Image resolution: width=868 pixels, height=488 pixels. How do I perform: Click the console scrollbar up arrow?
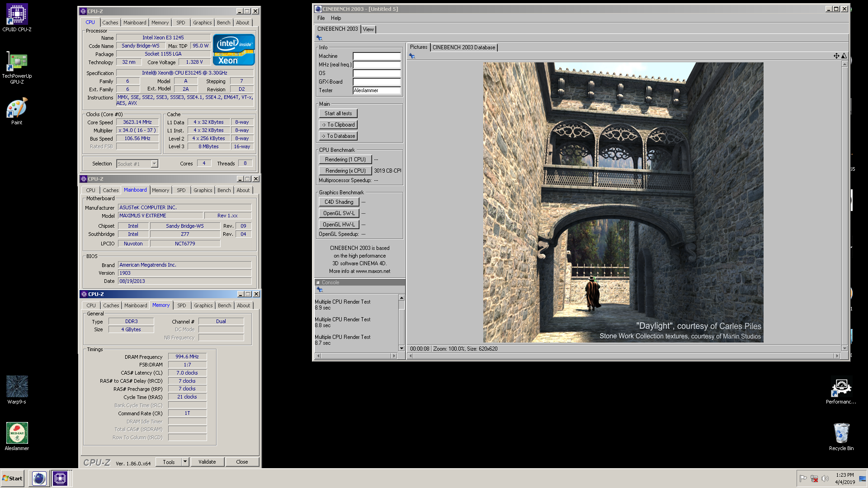[x=401, y=298]
